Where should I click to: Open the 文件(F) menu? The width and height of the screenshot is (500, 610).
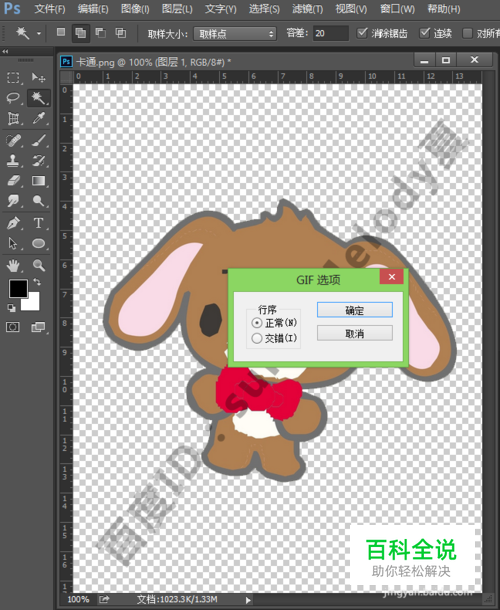(x=50, y=9)
